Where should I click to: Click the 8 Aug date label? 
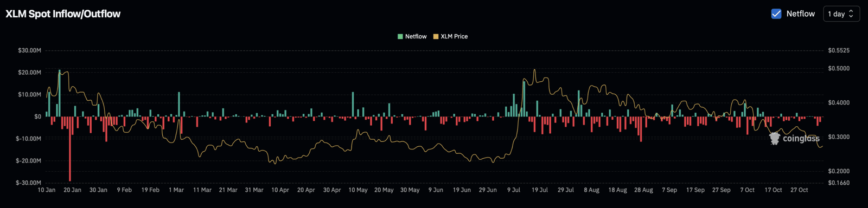coord(592,190)
